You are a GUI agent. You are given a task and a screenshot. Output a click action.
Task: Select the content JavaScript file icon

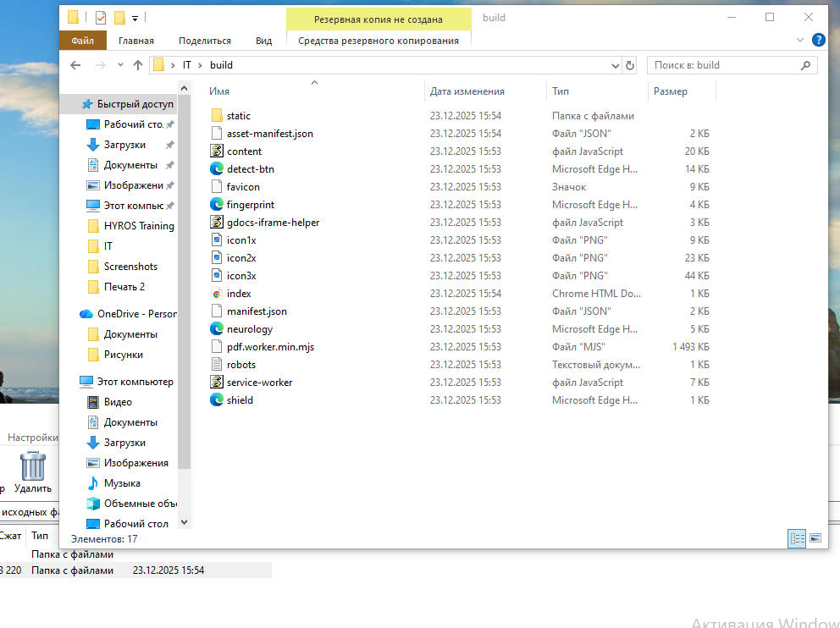[x=217, y=151]
